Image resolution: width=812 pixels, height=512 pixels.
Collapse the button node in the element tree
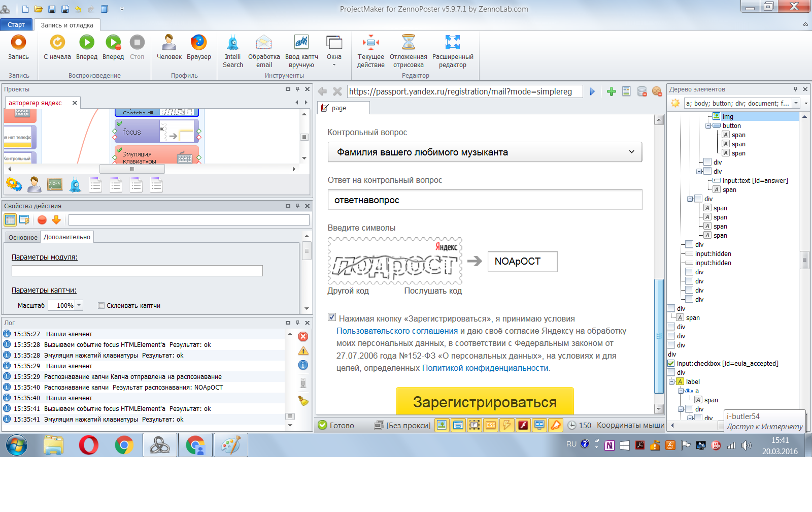pos(708,126)
